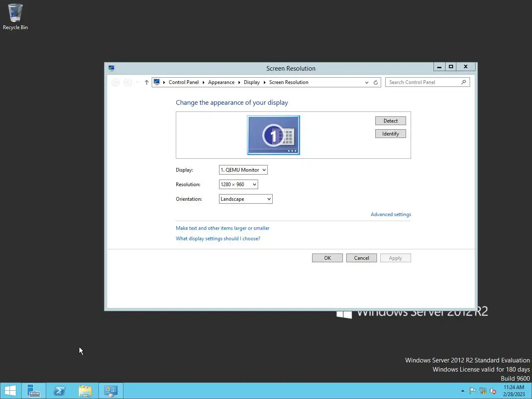Select monitor 1 display thumbnail
This screenshot has width=532, height=399.
point(273,135)
